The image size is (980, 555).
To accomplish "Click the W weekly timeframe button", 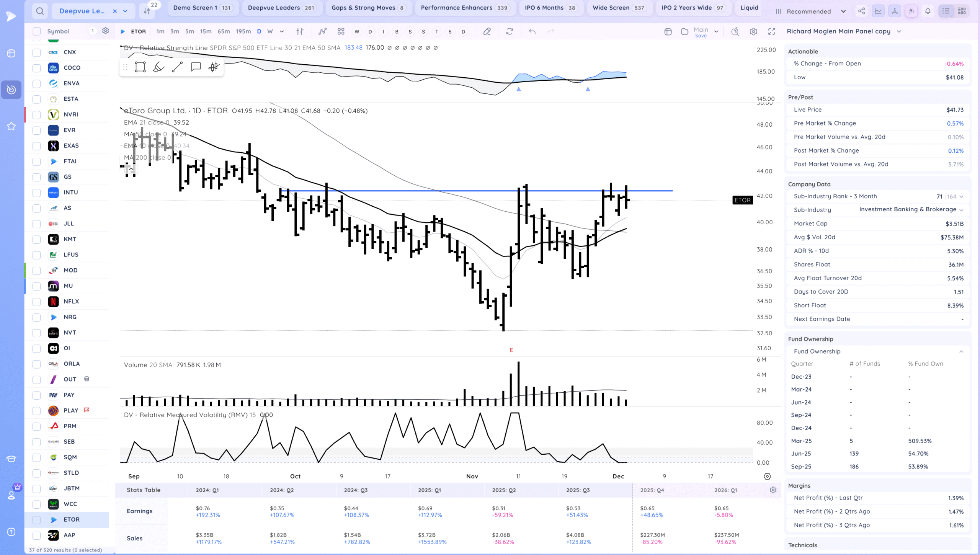I will (x=270, y=31).
